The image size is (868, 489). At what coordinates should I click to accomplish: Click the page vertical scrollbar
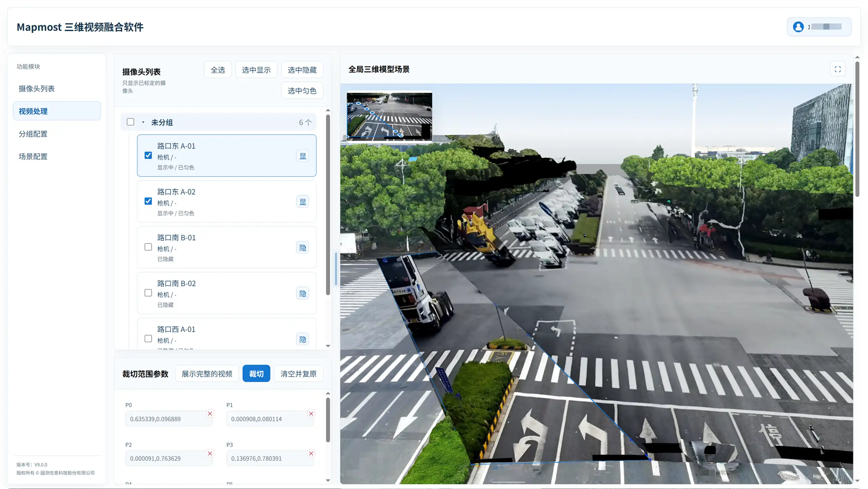pyautogui.click(x=857, y=129)
